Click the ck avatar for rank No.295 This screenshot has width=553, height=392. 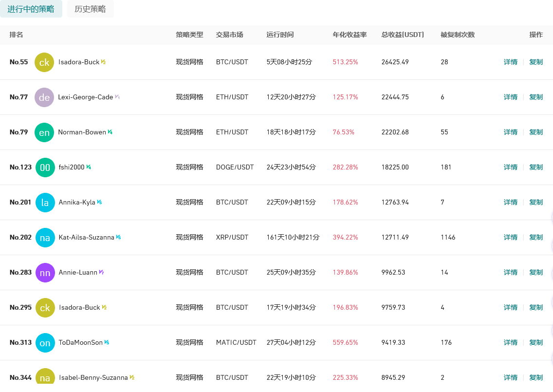click(x=45, y=308)
